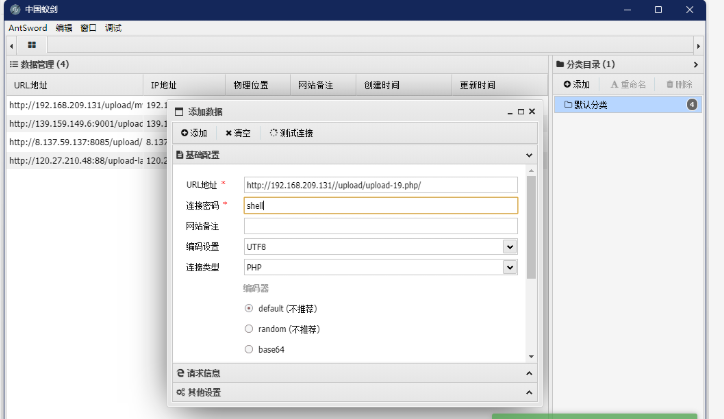This screenshot has height=419, width=724.
Task: Click 添加 in the 分类目录 panel
Action: tap(576, 85)
